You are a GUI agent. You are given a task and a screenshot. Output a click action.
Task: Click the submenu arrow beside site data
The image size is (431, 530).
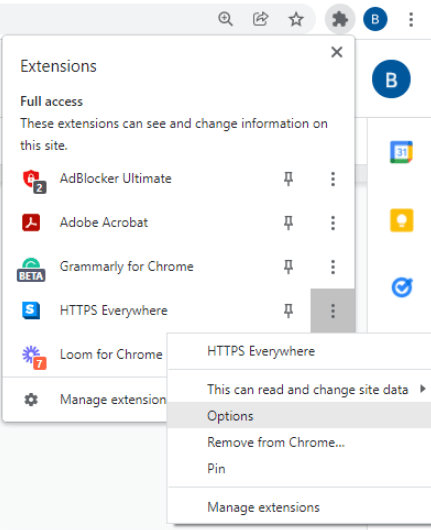[423, 389]
